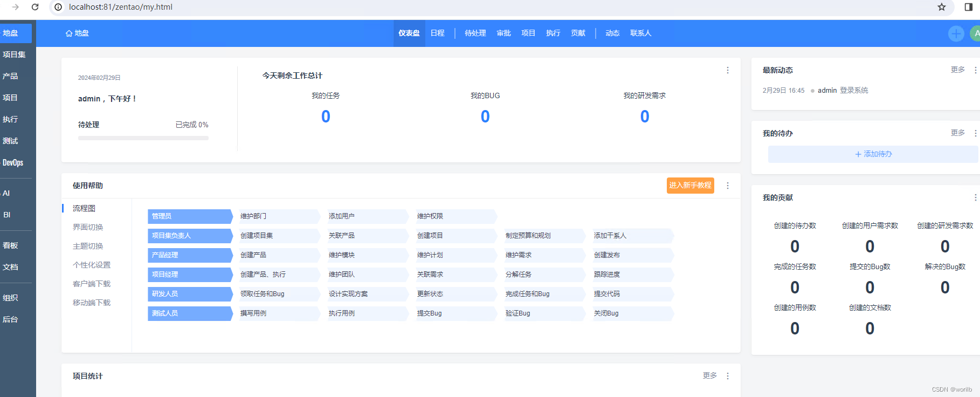Open the three-dot menu of 我的贡献 block
This screenshot has width=980, height=397.
point(975,197)
